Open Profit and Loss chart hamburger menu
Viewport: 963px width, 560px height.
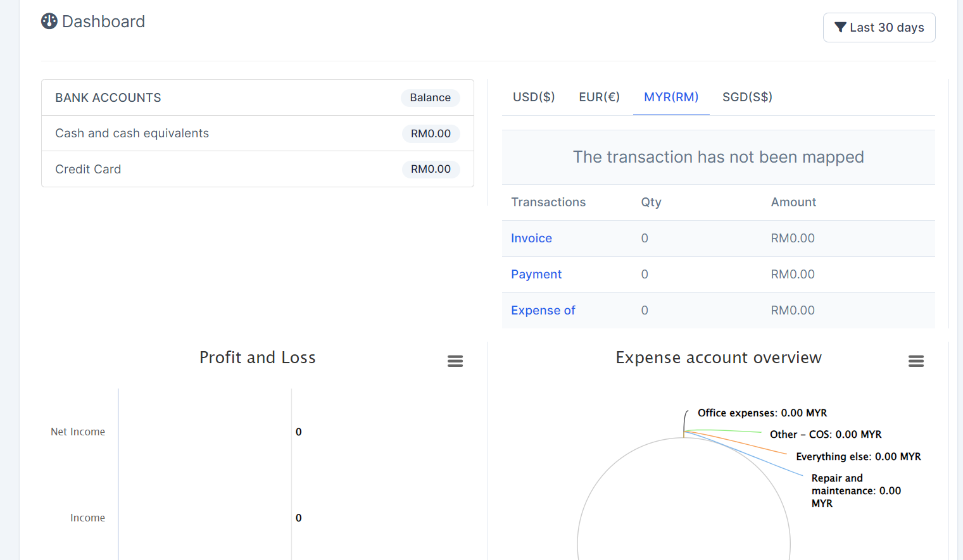coord(455,361)
